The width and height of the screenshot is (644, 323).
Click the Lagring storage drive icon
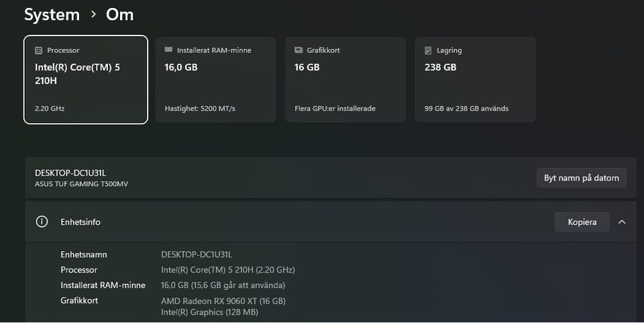click(428, 50)
